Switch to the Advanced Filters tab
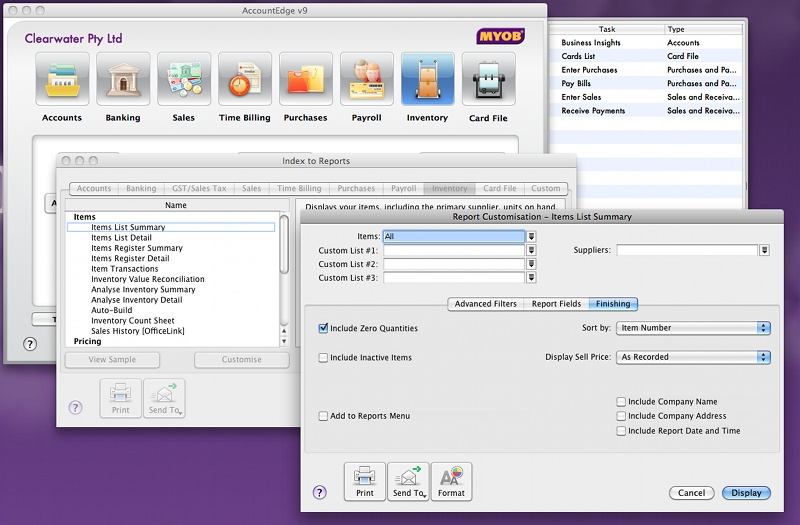 [x=485, y=304]
